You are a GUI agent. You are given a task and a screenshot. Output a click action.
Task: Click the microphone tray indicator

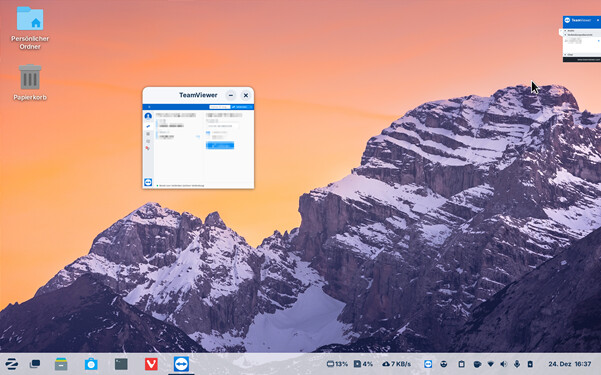point(517,363)
